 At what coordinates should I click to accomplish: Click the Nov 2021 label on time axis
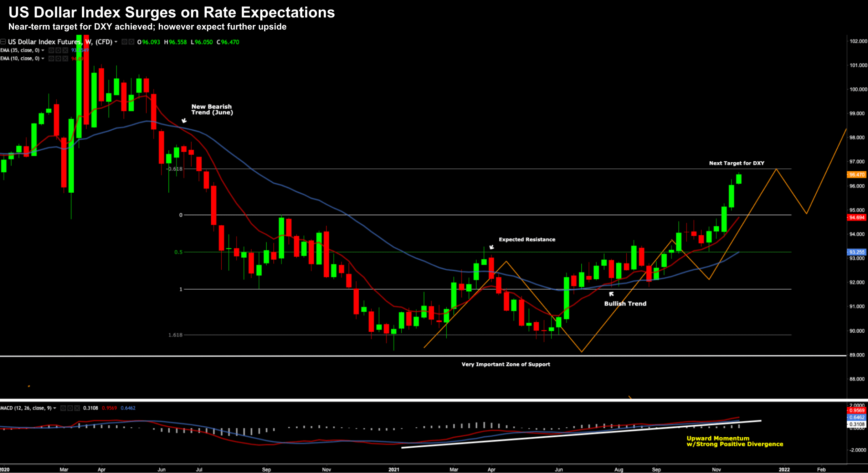(716, 469)
